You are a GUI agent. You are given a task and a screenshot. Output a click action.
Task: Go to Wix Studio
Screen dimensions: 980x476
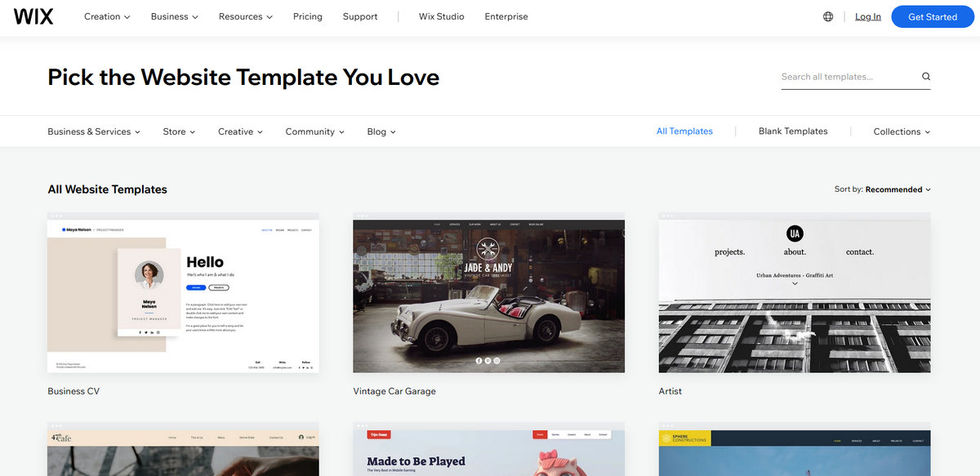[x=441, y=16]
